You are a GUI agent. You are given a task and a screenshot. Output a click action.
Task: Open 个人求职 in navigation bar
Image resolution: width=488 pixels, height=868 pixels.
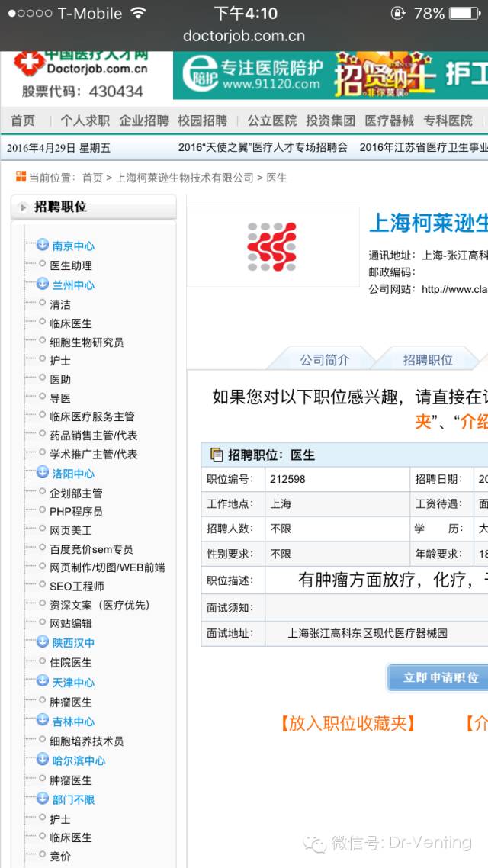[x=85, y=121]
